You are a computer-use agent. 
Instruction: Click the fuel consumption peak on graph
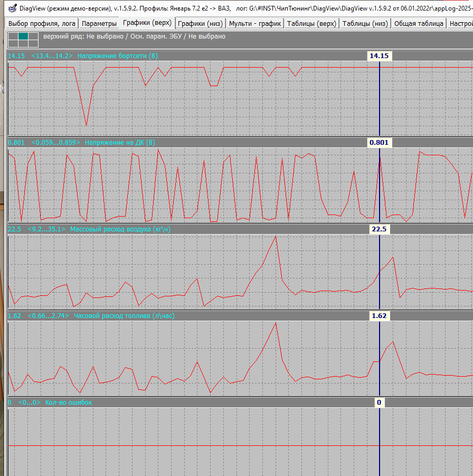click(x=276, y=324)
